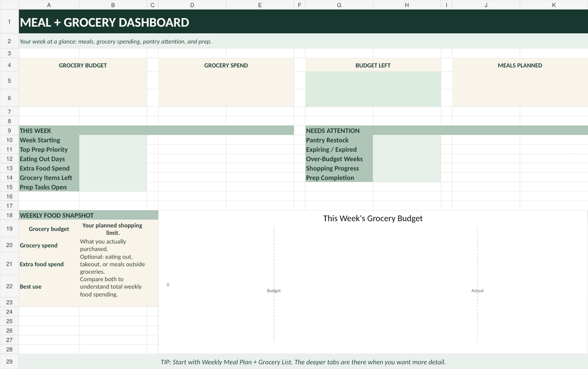Select column A header
The width and height of the screenshot is (588, 369).
click(x=49, y=5)
